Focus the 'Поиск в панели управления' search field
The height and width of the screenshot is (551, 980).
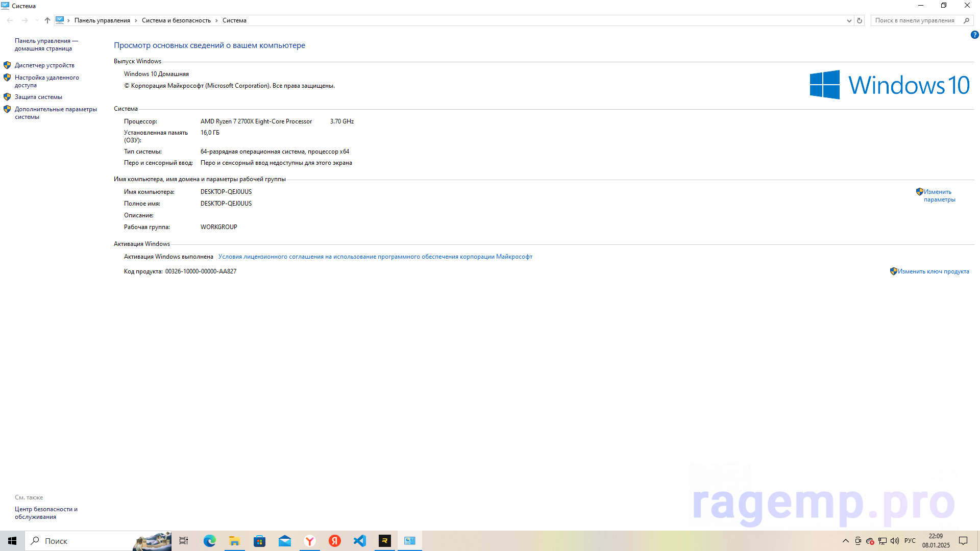[916, 20]
